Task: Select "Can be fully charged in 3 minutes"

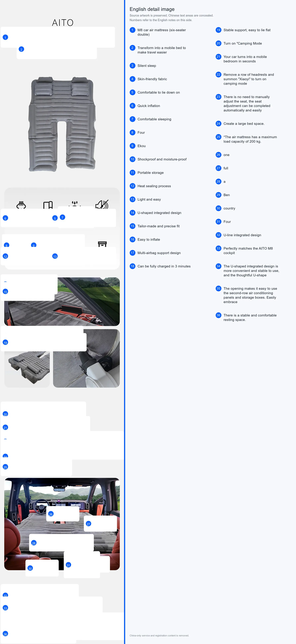Action: click(164, 266)
